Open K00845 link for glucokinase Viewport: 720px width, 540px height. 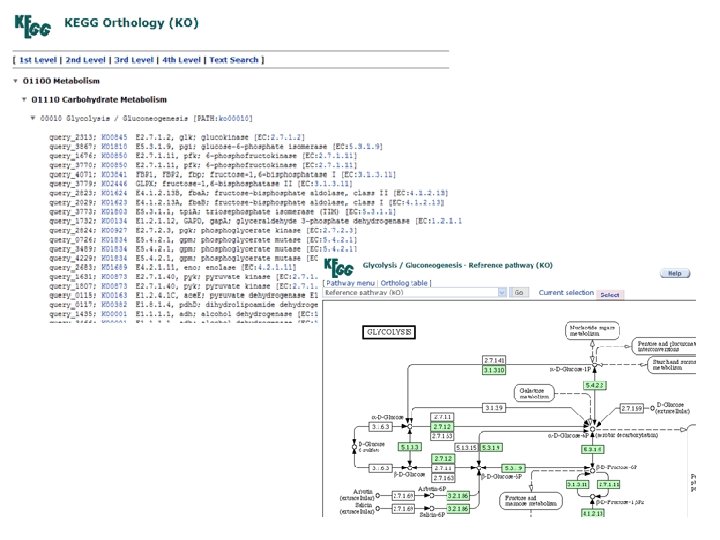tap(114, 137)
